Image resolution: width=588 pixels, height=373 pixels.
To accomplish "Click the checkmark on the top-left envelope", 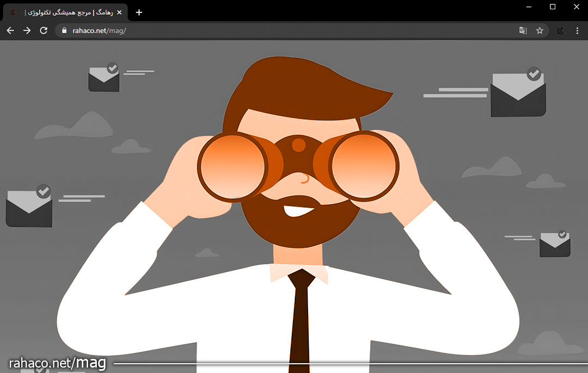I will [x=113, y=68].
